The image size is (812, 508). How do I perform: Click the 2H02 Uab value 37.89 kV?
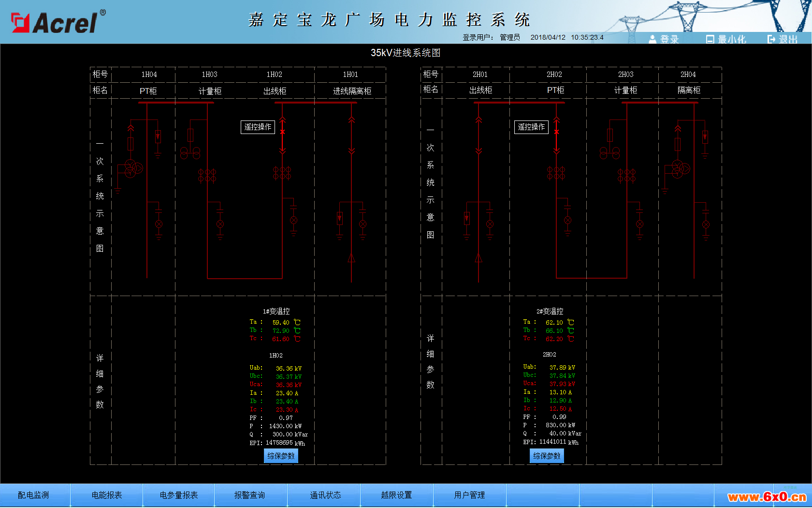pyautogui.click(x=562, y=367)
